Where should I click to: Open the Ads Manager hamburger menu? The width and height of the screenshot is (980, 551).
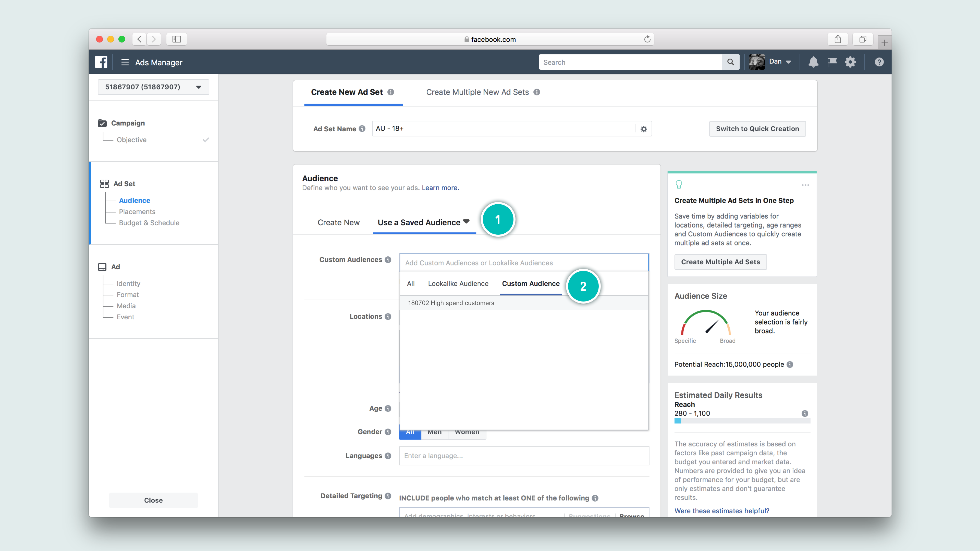coord(125,62)
